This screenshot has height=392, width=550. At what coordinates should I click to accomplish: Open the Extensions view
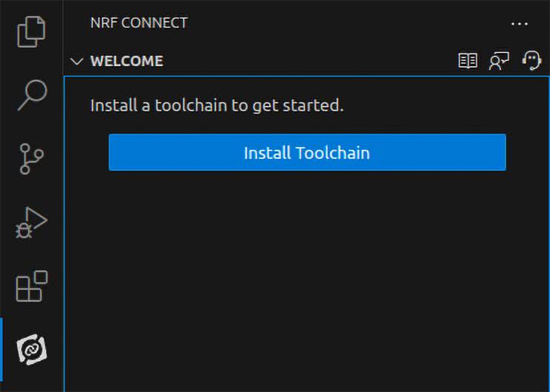31,286
